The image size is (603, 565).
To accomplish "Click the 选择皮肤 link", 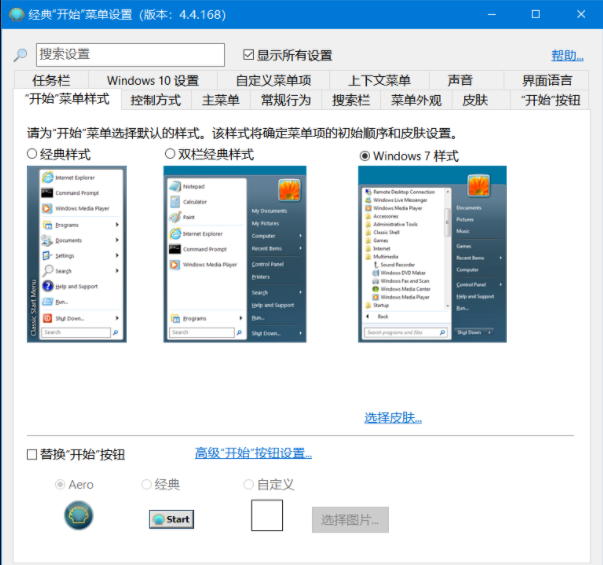I will point(392,417).
